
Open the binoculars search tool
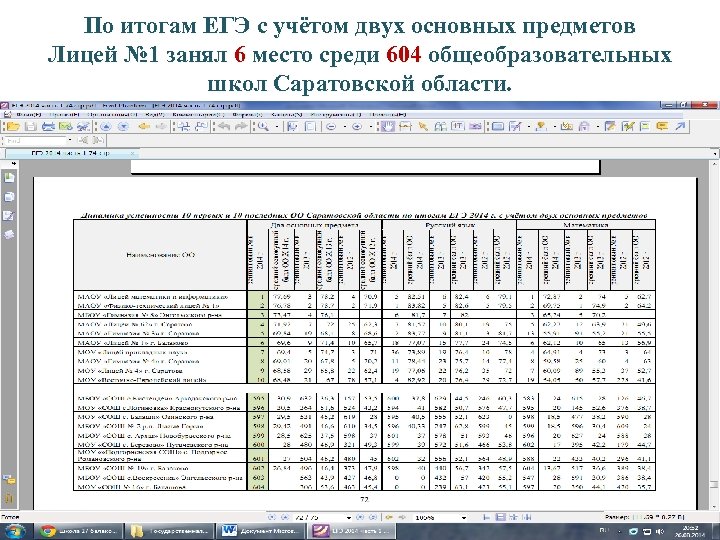click(x=440, y=126)
